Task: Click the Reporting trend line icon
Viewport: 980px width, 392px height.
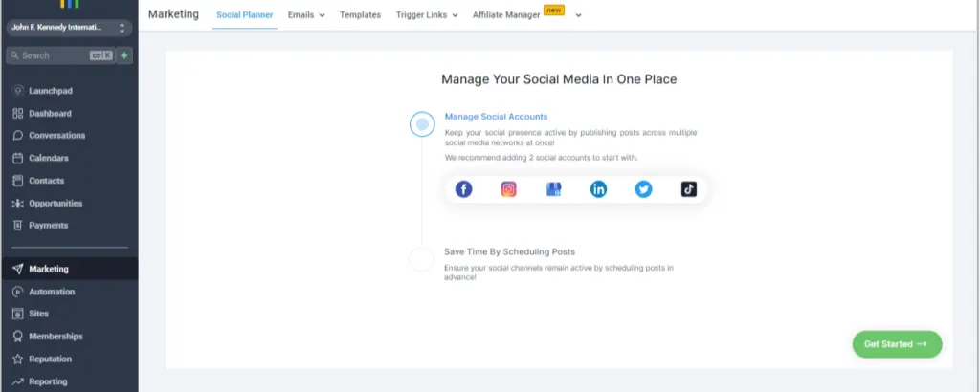Action: click(x=17, y=381)
